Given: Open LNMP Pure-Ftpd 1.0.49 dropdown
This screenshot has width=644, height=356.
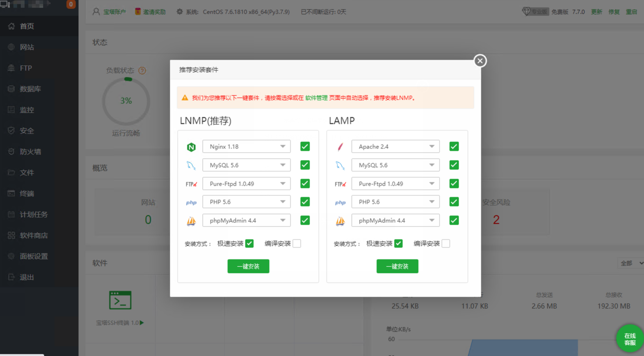Looking at the screenshot, I should (x=246, y=184).
